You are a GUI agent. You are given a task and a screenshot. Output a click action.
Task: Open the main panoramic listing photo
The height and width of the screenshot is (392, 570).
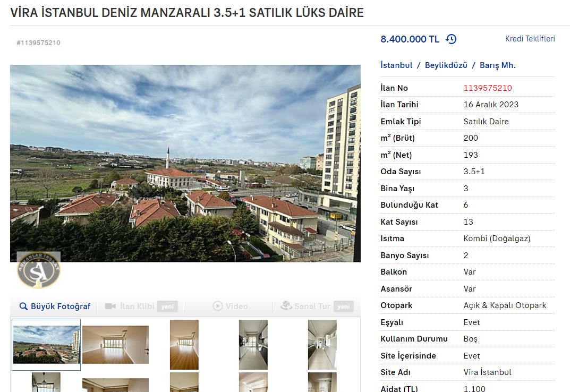click(185, 163)
